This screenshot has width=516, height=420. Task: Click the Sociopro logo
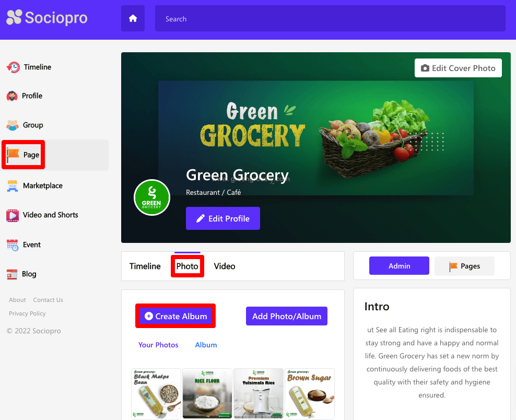47,17
